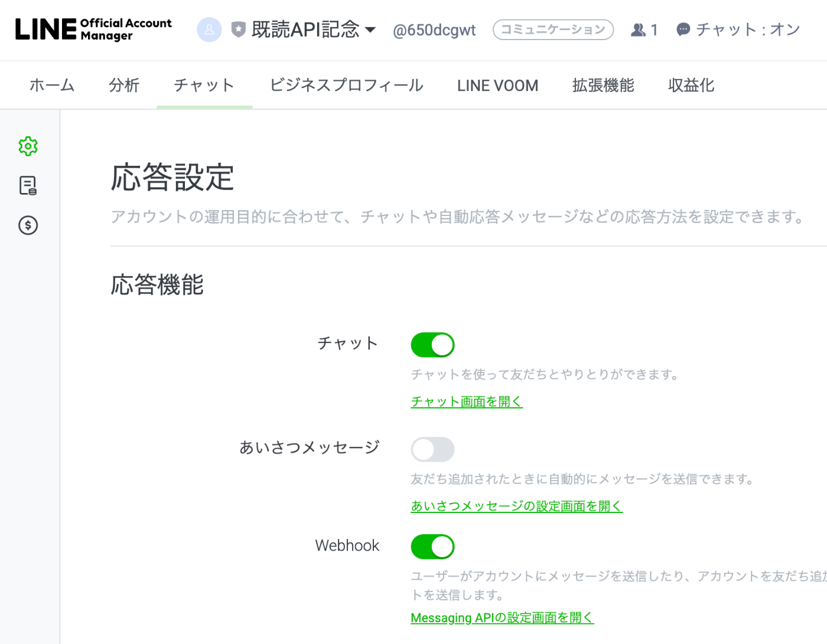827x644 pixels.
Task: Open the Messaging API settings screen link
Action: (502, 617)
